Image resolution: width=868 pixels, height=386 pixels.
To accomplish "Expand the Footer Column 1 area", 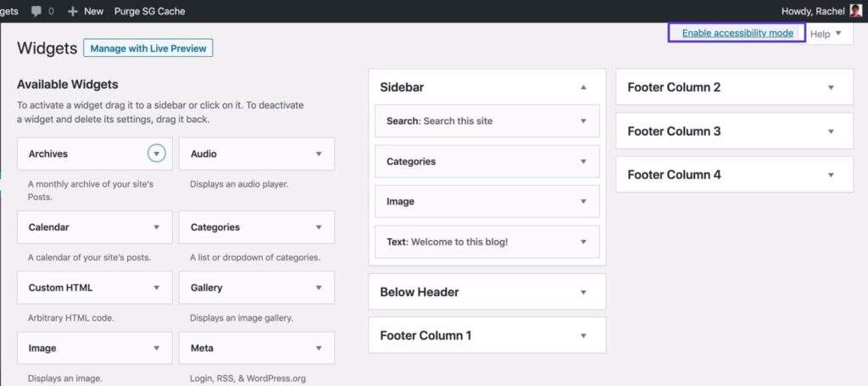I will 583,335.
